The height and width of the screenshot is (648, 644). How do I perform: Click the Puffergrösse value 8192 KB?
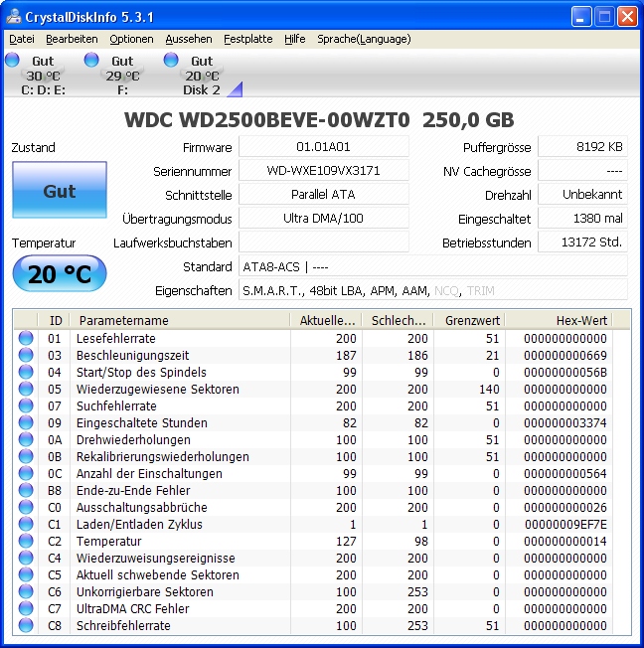pos(582,147)
